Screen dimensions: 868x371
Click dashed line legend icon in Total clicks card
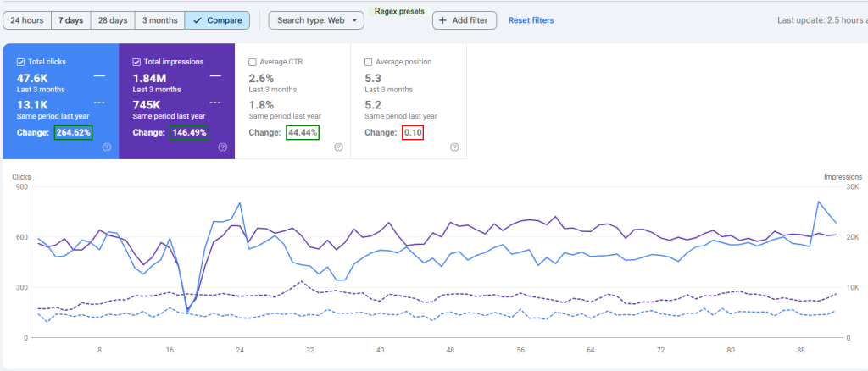99,102
